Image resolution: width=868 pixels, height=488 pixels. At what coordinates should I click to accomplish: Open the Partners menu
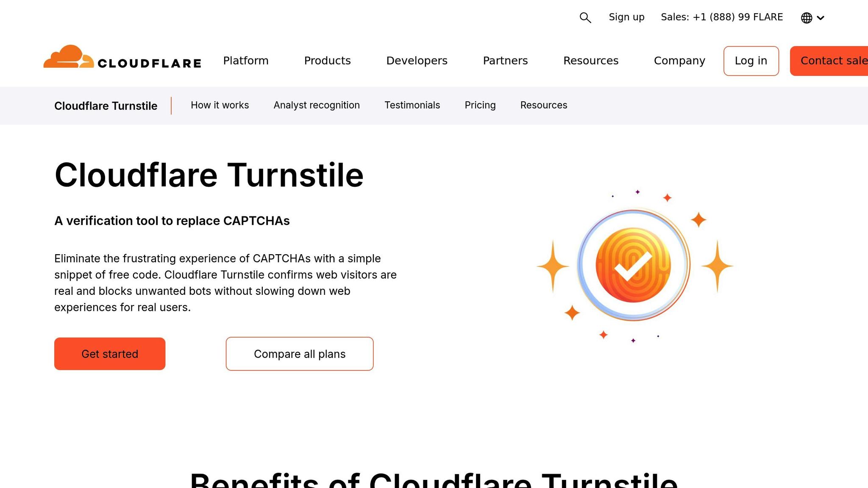pos(505,61)
